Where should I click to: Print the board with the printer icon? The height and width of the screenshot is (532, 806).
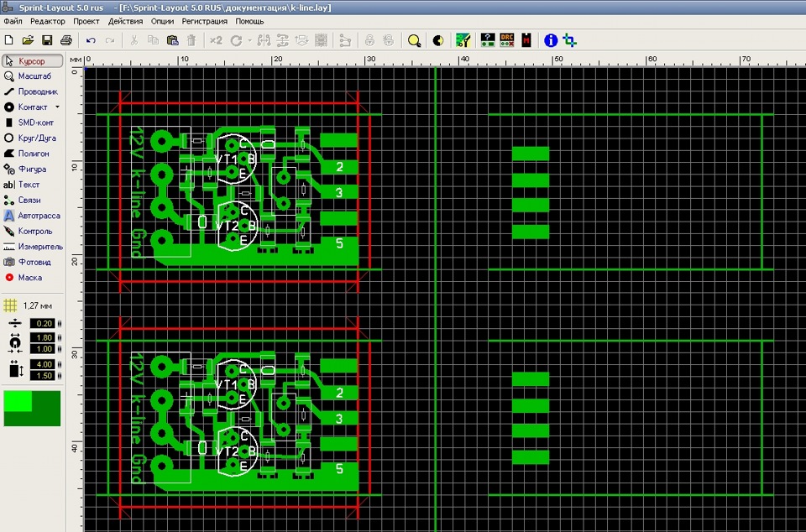[65, 40]
